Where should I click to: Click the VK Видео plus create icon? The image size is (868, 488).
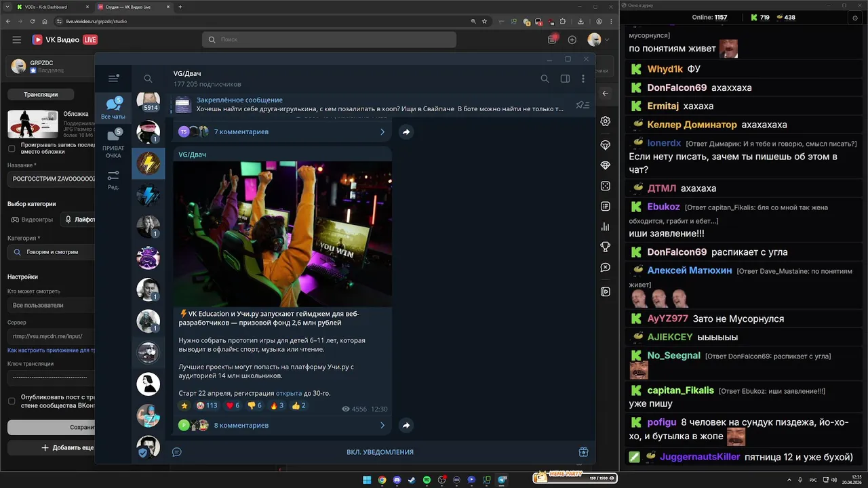(x=572, y=40)
